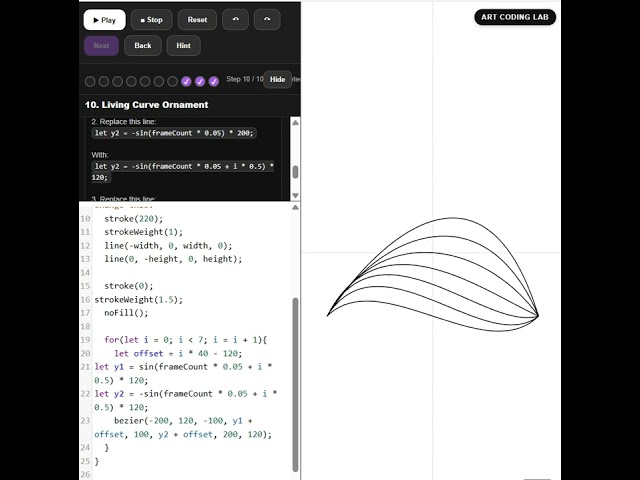Click the code editor scrollbar thumb
Screen dimensions: 640x480
296,384
